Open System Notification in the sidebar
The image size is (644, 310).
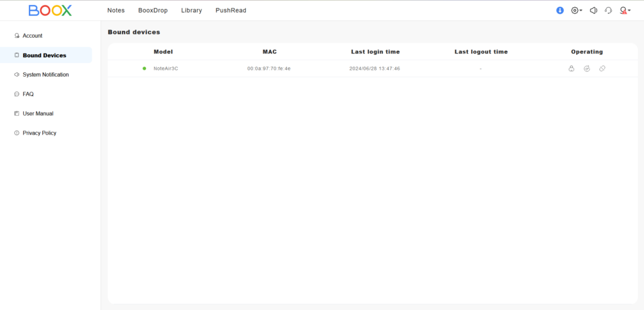(x=45, y=75)
